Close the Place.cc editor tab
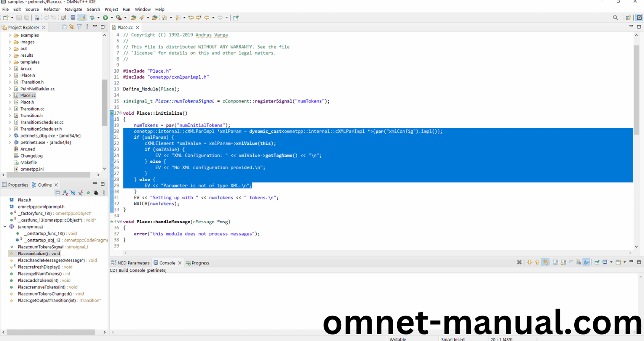 pyautogui.click(x=137, y=27)
